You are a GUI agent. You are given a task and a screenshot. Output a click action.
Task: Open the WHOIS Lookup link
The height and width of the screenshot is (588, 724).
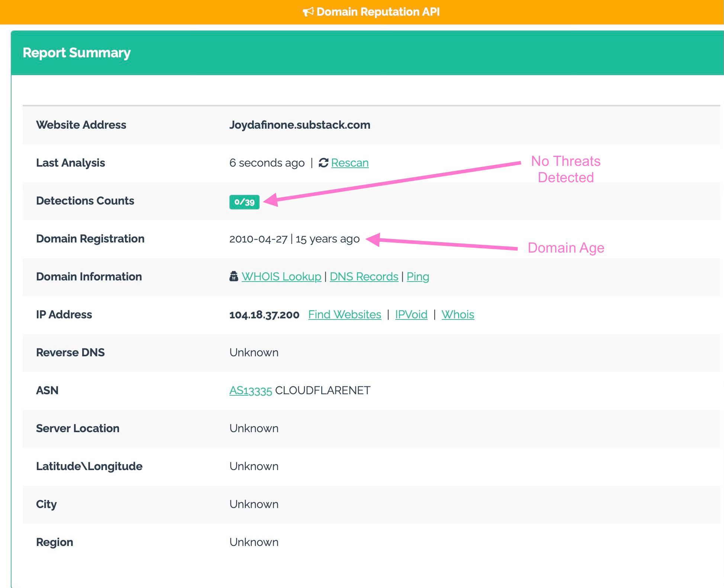281,277
